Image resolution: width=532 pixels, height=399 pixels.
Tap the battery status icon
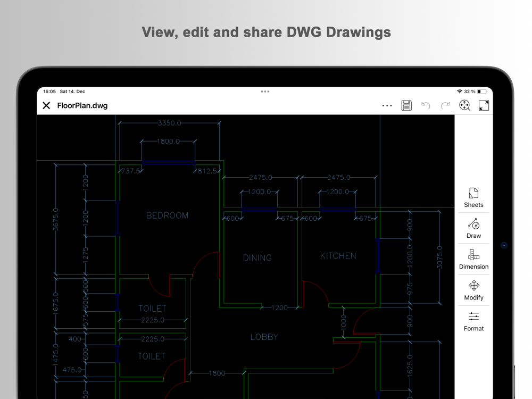482,92
